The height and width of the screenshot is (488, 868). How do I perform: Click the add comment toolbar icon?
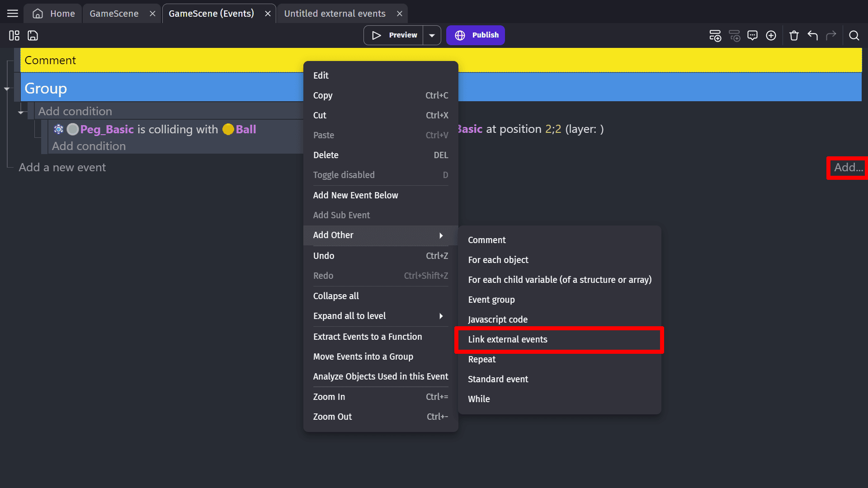tap(752, 35)
